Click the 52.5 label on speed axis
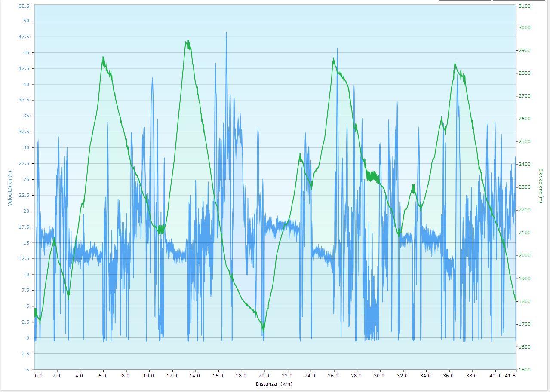Viewport: 550px width, 392px height. coord(24,6)
